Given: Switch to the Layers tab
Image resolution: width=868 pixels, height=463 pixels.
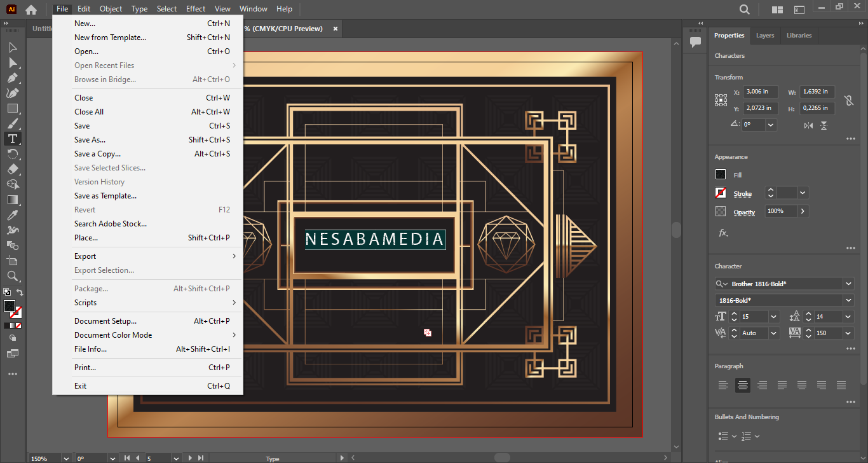Looking at the screenshot, I should pyautogui.click(x=765, y=36).
